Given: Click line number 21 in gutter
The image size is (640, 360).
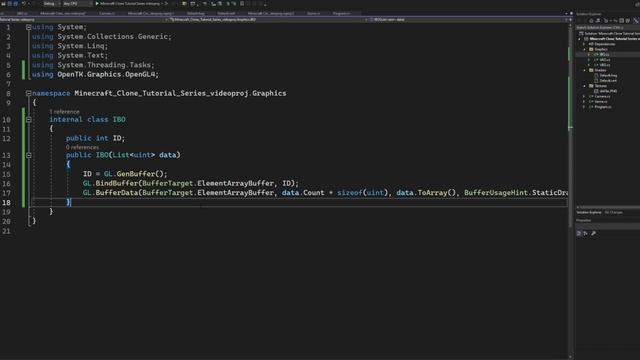Looking at the screenshot, I should [6, 231].
